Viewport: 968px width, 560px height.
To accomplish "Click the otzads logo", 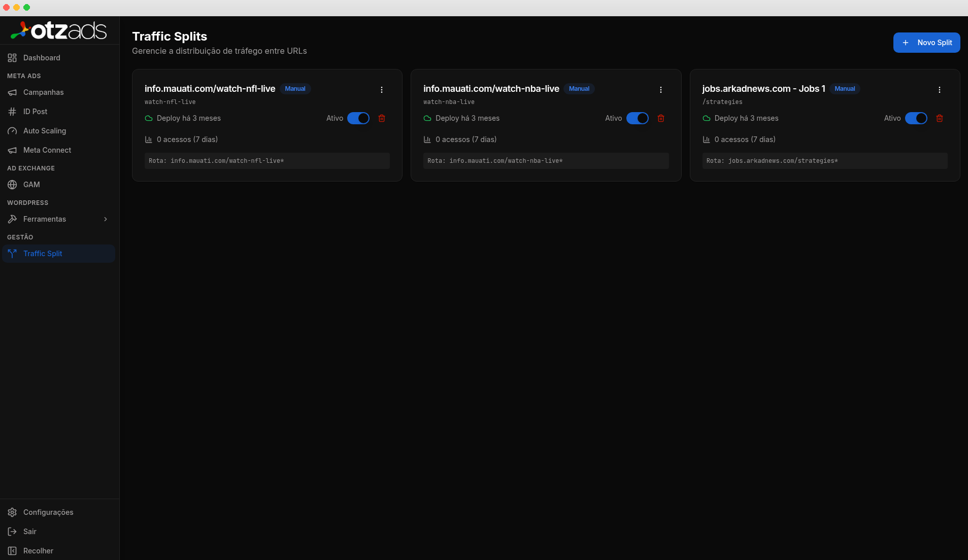I will (59, 30).
